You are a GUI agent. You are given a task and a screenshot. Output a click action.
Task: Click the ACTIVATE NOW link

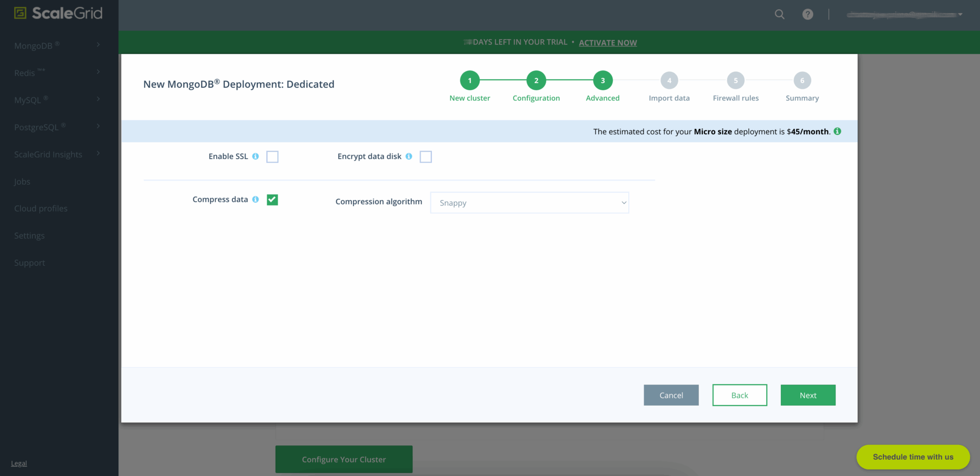[x=607, y=43]
